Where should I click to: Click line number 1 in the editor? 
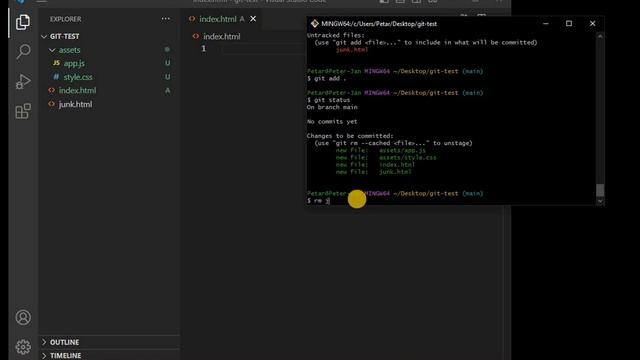coord(204,49)
